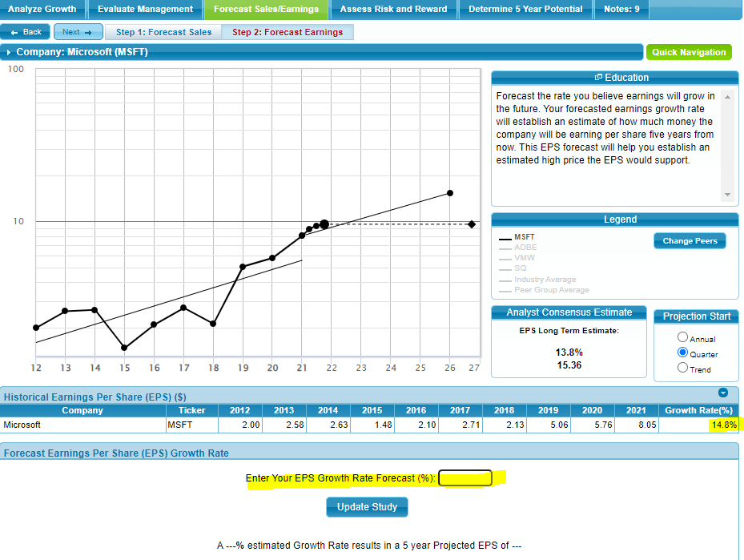Screen dimensions: 744x560
Task: Toggle VMW line in legend
Action: tap(517, 258)
